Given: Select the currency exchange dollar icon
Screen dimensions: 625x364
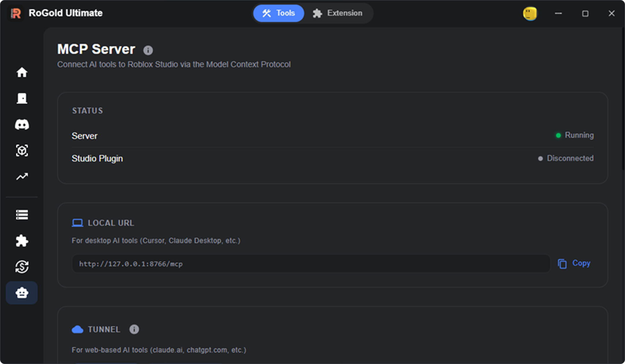Looking at the screenshot, I should tap(22, 267).
